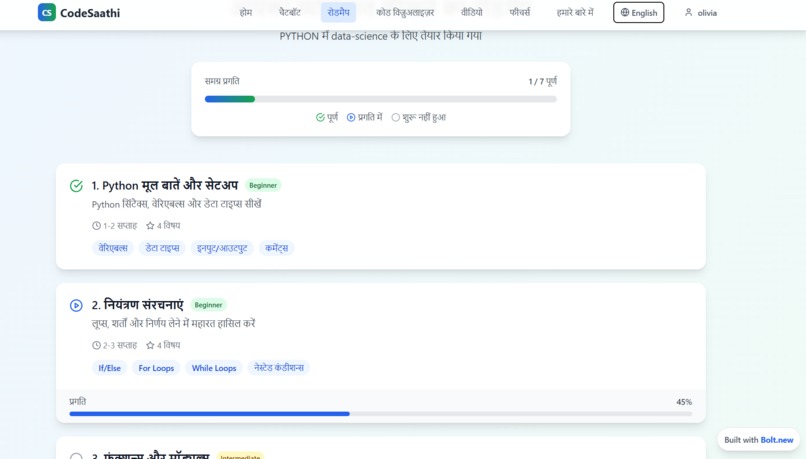Click the CodeSaathi brand name
This screenshot has height=459, width=806.
[x=90, y=13]
